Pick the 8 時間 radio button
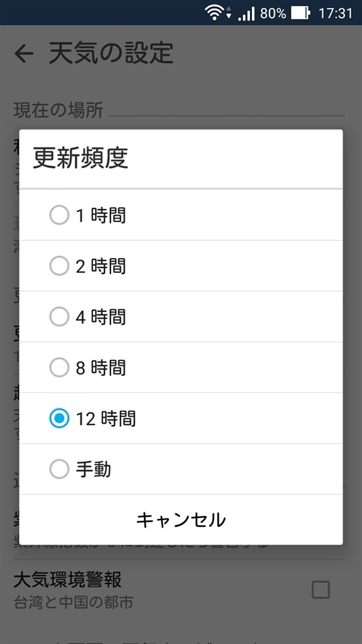This screenshot has height=644, width=362. pos(59,367)
